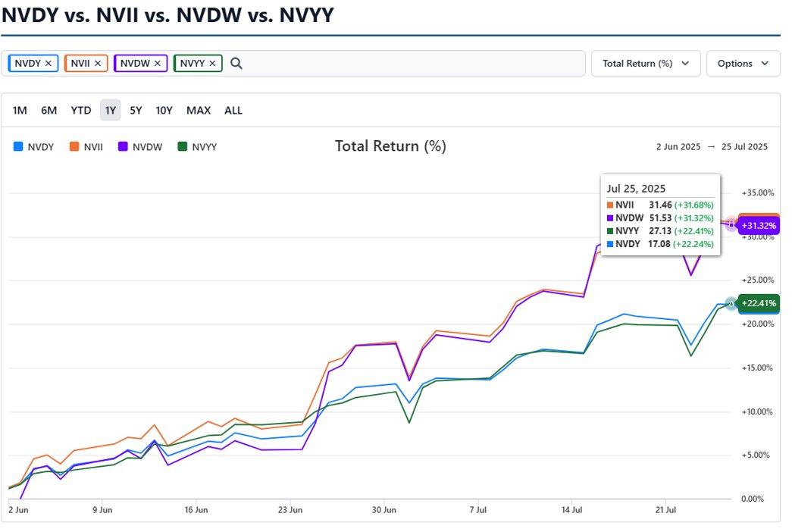Select the YTD time range
The image size is (792, 532).
[x=81, y=111]
